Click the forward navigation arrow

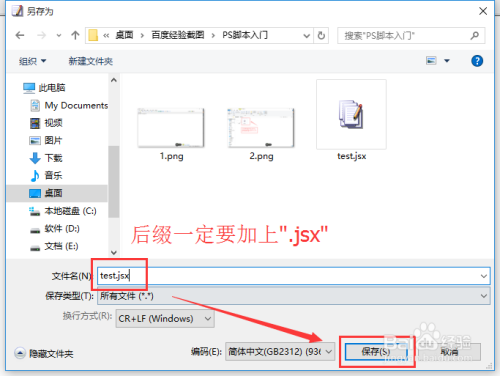[x=41, y=35]
